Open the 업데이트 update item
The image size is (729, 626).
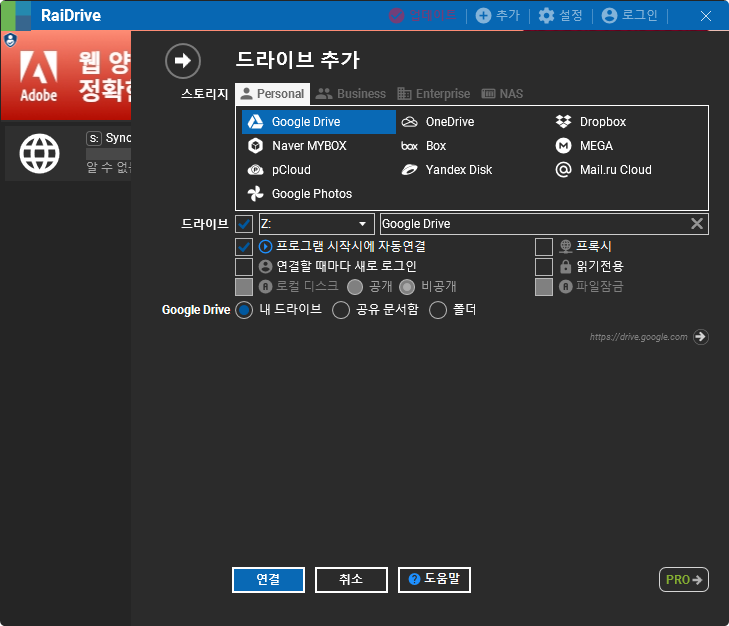[x=423, y=15]
